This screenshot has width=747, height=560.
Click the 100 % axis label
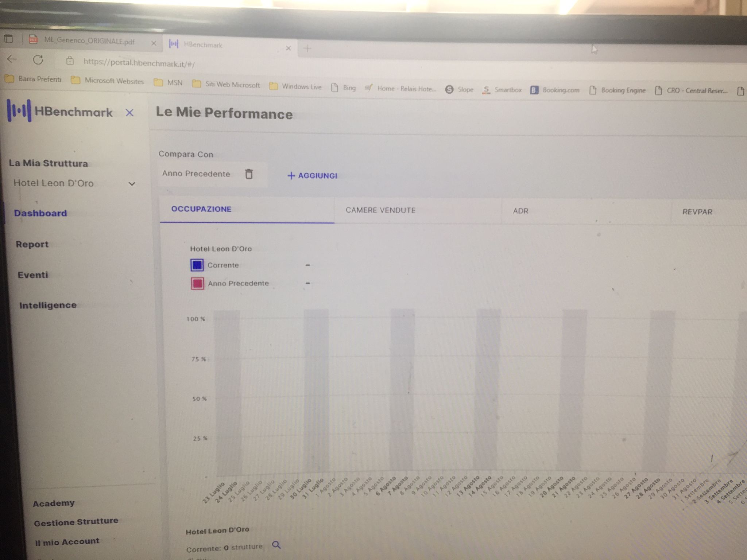(196, 319)
